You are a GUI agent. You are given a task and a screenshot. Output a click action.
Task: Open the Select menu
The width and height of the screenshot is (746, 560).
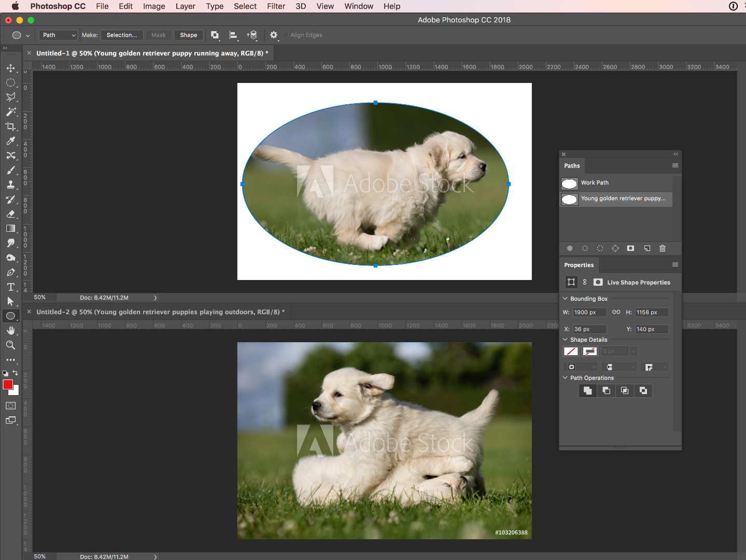point(245,6)
